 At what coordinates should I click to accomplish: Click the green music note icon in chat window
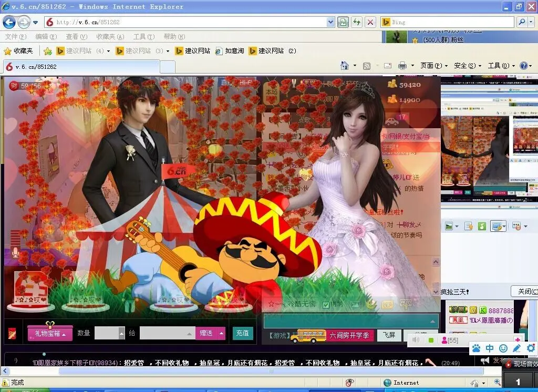(482, 226)
